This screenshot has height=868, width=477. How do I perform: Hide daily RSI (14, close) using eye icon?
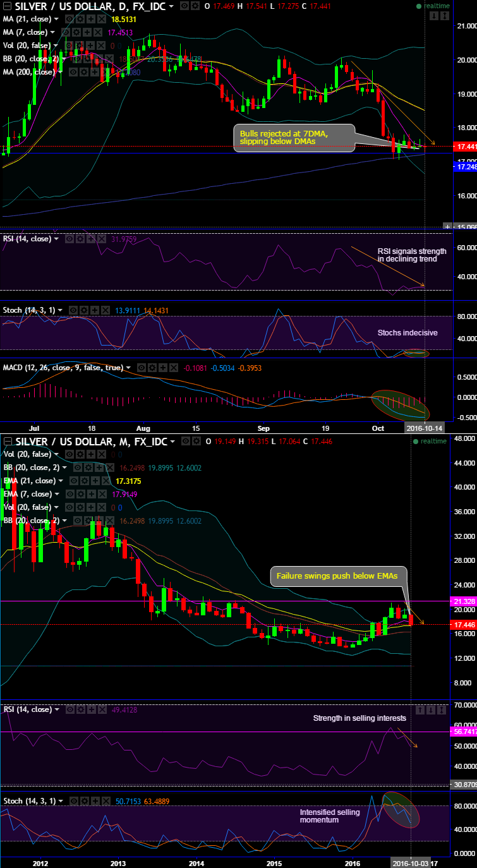point(69,239)
